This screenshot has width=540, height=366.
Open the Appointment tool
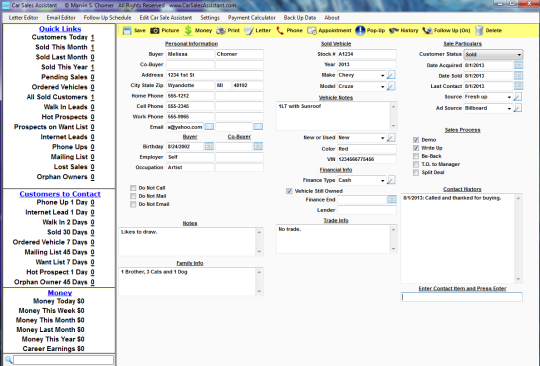pos(312,31)
